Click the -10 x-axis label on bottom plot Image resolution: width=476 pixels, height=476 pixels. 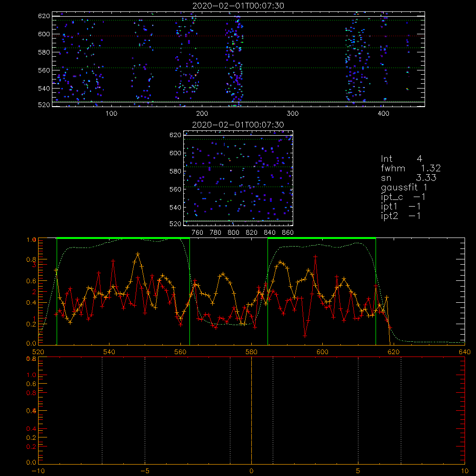[x=38, y=471]
